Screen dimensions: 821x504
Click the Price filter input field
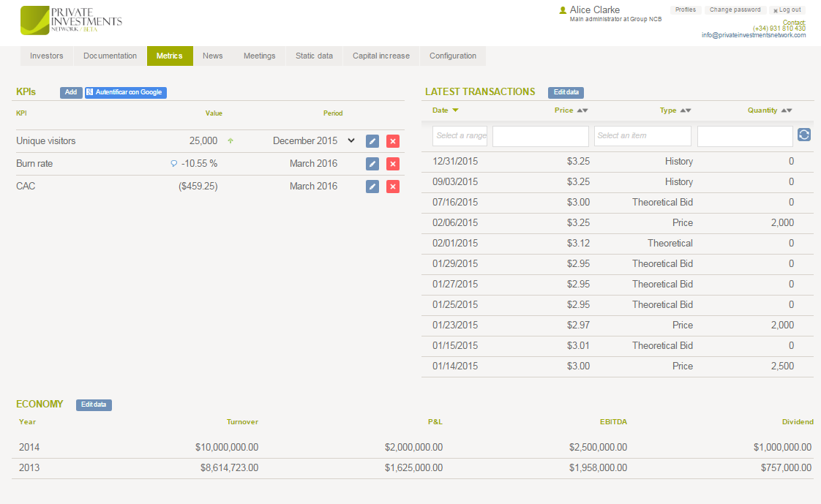(x=540, y=136)
